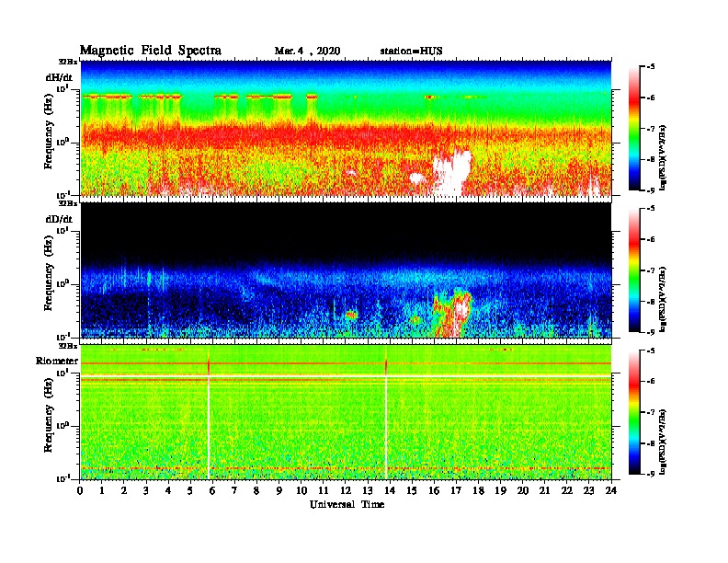Click the dH/dt panel color bar

(633, 128)
